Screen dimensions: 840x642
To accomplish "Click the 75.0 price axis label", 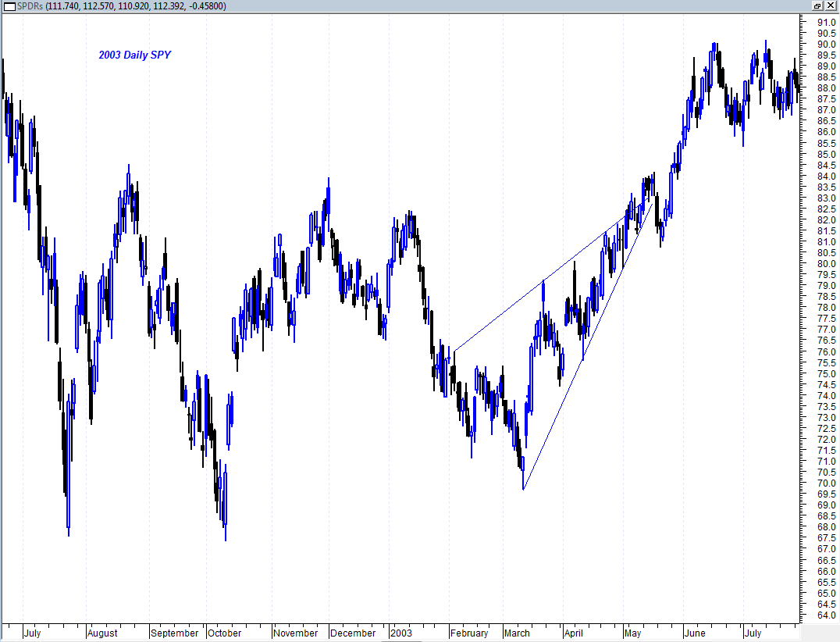I will coord(827,373).
